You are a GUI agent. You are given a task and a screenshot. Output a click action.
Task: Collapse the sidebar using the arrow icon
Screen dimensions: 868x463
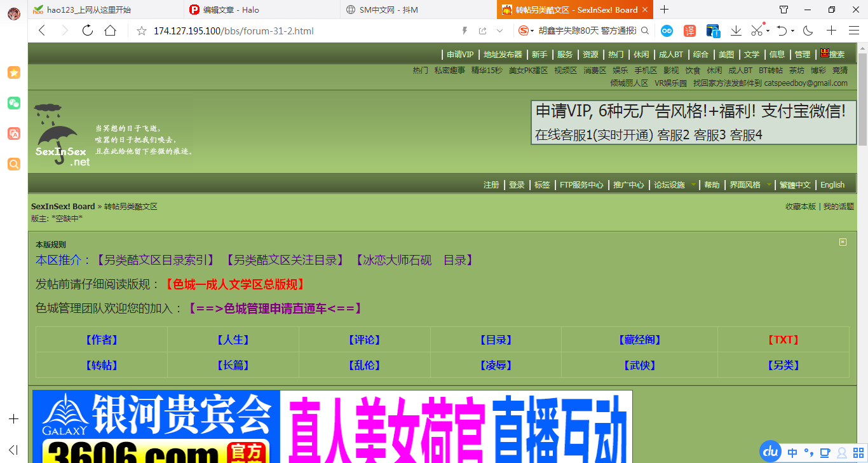point(13,450)
